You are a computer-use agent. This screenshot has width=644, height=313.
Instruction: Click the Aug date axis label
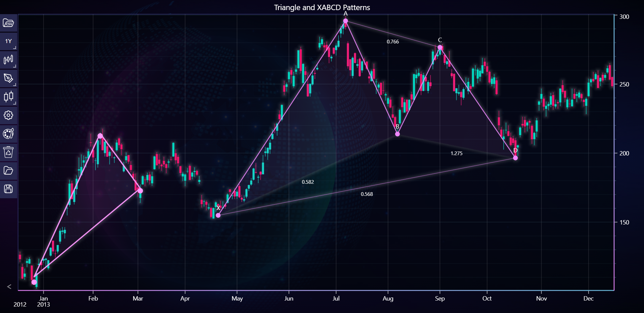click(388, 299)
